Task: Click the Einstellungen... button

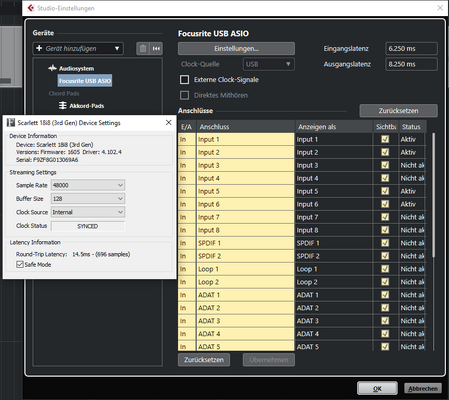Action: point(236,49)
